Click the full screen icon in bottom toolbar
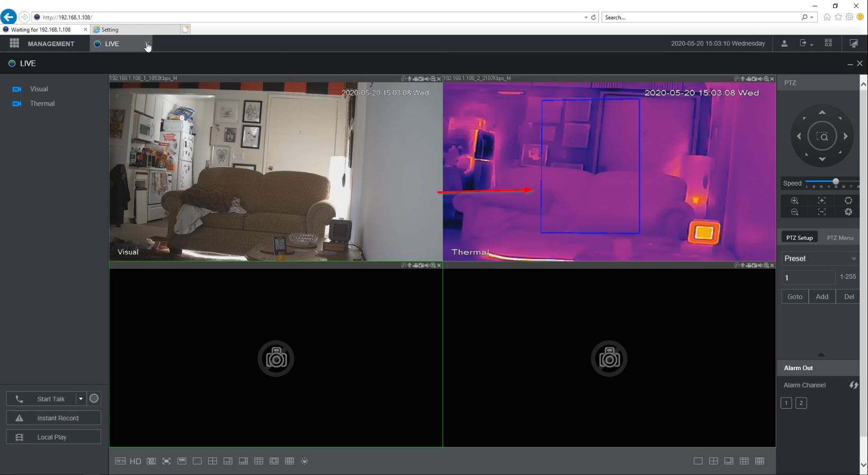 click(x=166, y=461)
